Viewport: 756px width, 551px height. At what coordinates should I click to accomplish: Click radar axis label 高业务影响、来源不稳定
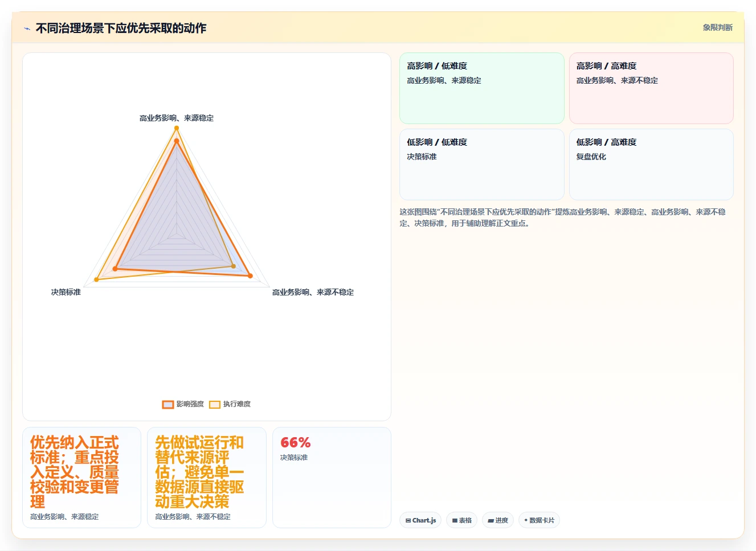313,292
